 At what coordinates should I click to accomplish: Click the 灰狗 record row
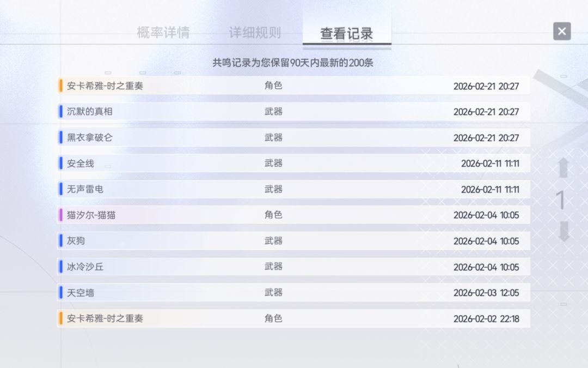click(293, 241)
